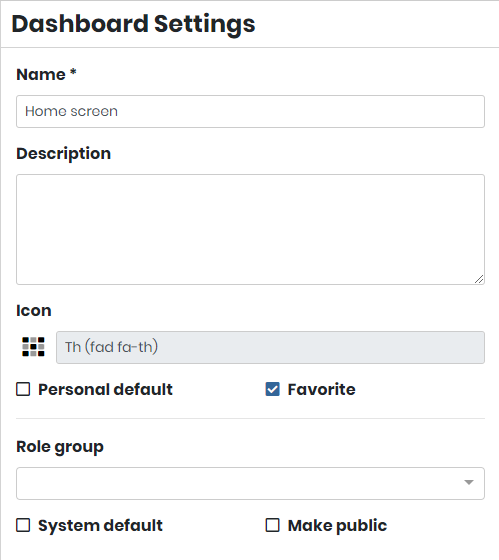The height and width of the screenshot is (560, 499).
Task: Click inside the Description text area
Action: [x=250, y=229]
